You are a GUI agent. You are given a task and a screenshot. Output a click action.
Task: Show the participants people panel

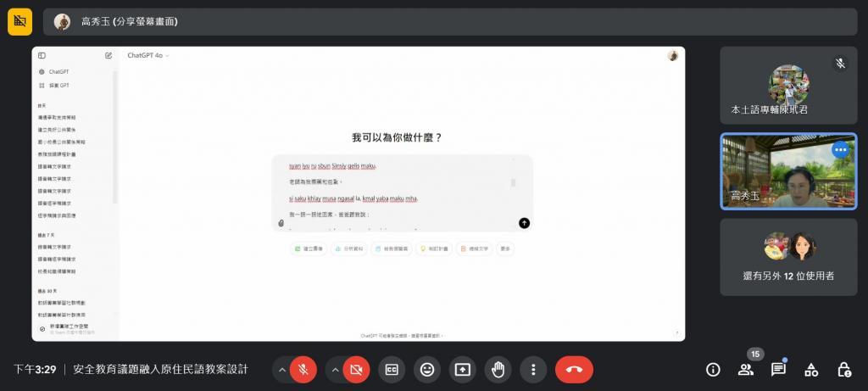tap(746, 370)
